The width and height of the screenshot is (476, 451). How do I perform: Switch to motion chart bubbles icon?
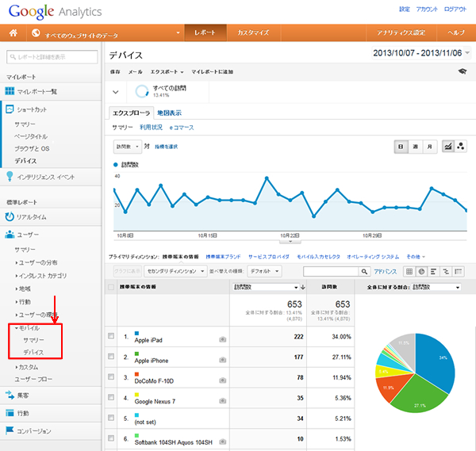[460, 147]
